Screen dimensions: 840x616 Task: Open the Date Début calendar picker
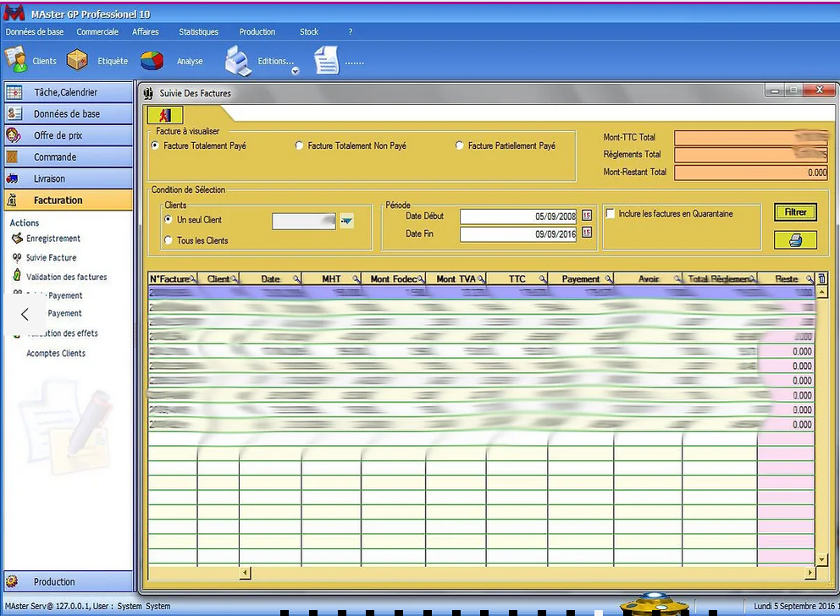tap(587, 217)
